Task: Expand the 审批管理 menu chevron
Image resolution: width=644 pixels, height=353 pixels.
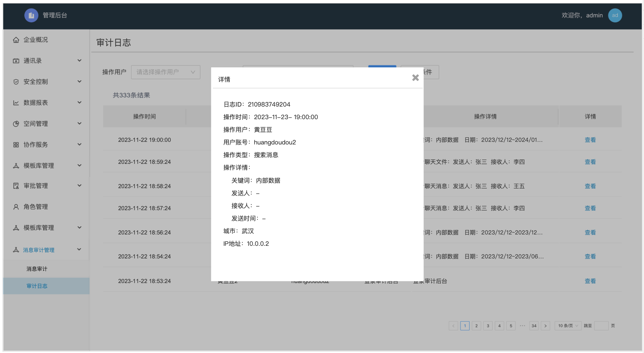Action: click(79, 186)
